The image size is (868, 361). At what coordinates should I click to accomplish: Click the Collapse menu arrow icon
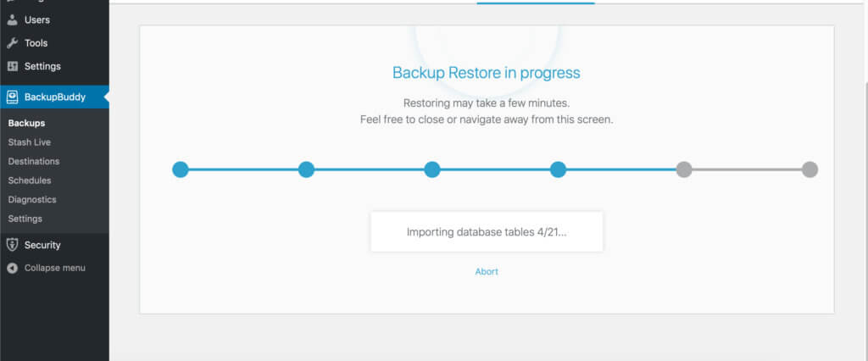click(12, 268)
